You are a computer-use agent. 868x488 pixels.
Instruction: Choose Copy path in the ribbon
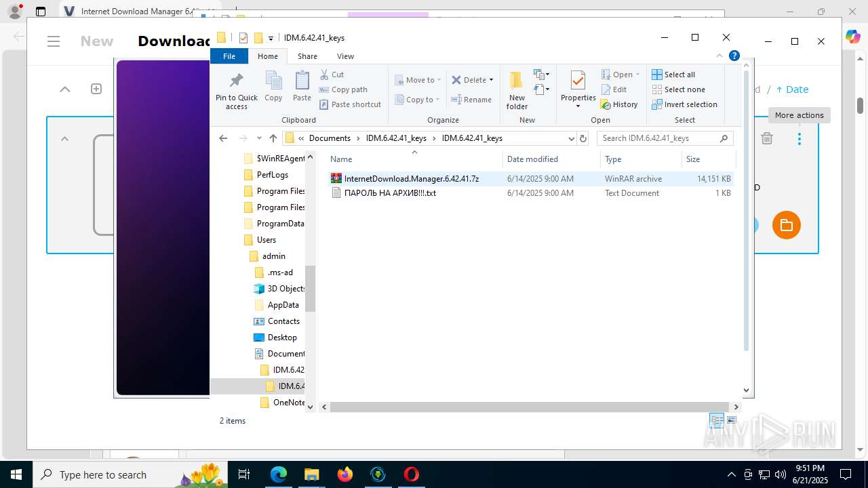[x=343, y=89]
